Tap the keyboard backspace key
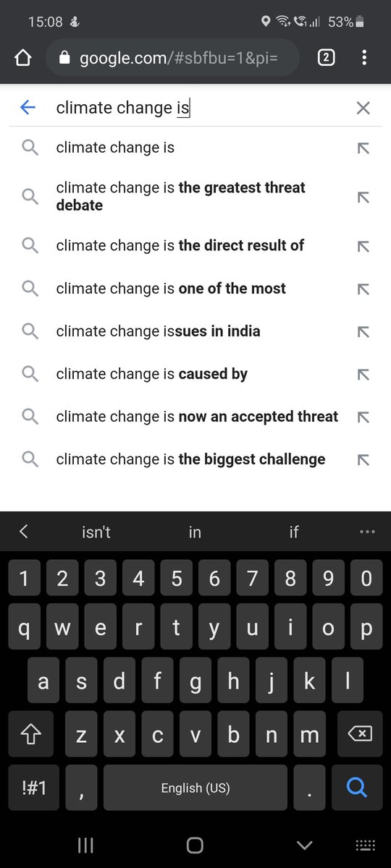This screenshot has height=868, width=391. (360, 735)
